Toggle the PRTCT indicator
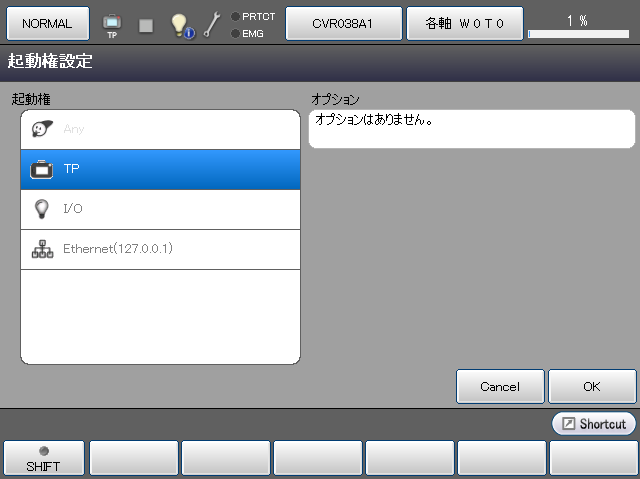This screenshot has height=479, width=640. point(252,16)
